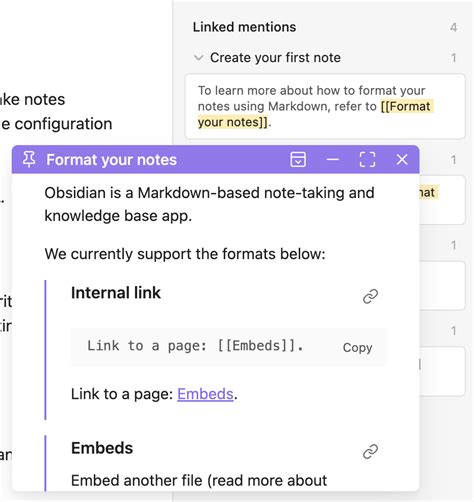Minimize the Format your notes popover
Screen dimensions: 474x502
(x=333, y=160)
